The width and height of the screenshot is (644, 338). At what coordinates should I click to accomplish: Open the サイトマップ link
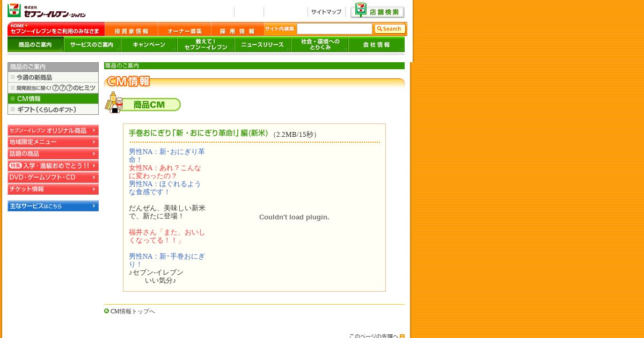(326, 12)
